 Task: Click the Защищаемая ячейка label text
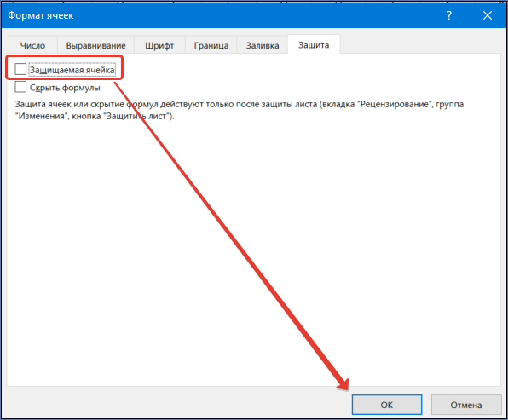(x=72, y=70)
